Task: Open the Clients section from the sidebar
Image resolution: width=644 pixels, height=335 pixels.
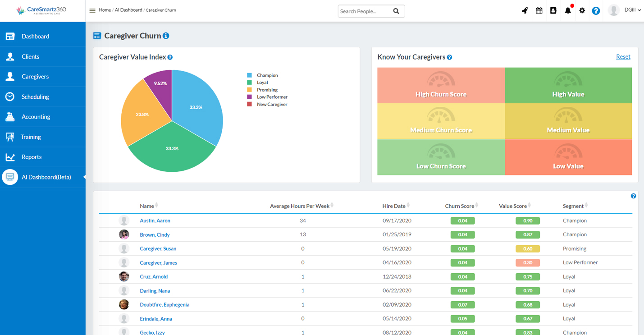Action: click(10, 56)
